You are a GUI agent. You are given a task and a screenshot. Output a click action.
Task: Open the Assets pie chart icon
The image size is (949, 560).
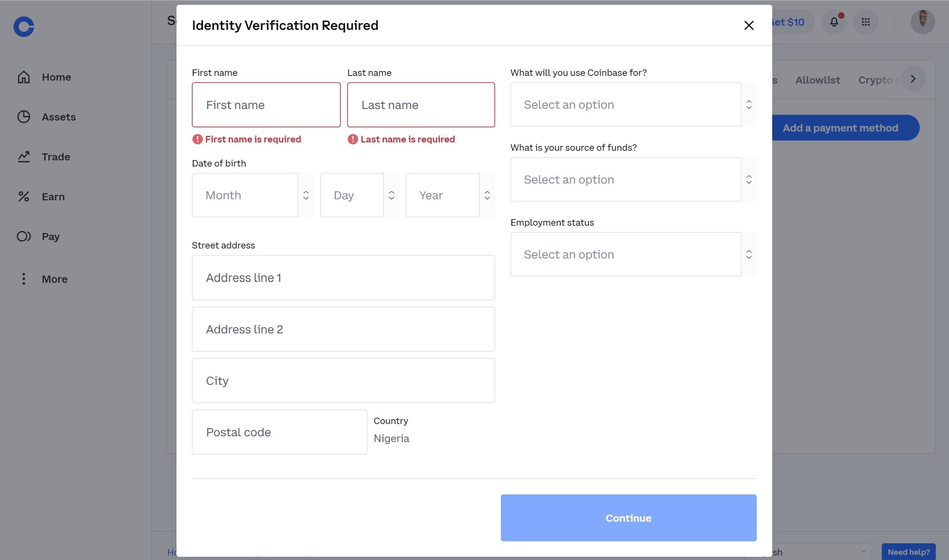click(x=24, y=117)
